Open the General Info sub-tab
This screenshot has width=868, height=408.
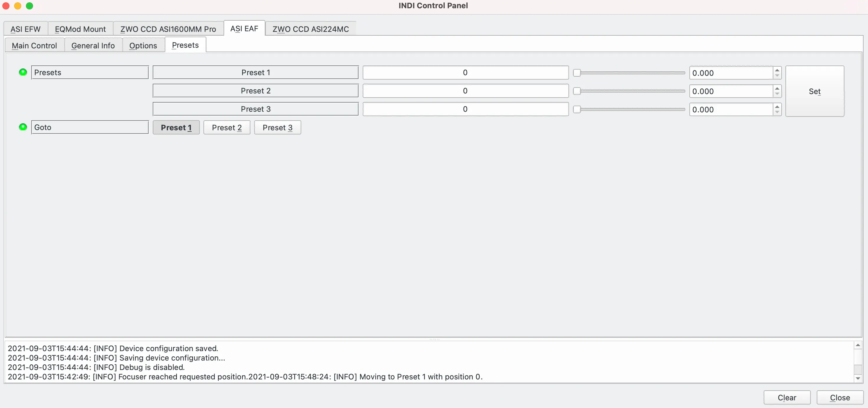pos(93,45)
